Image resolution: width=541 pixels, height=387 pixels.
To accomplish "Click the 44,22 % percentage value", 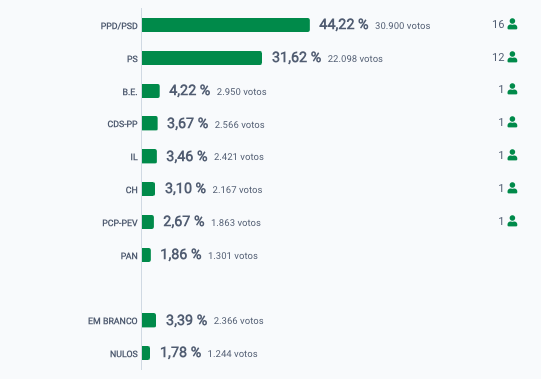I will (343, 24).
